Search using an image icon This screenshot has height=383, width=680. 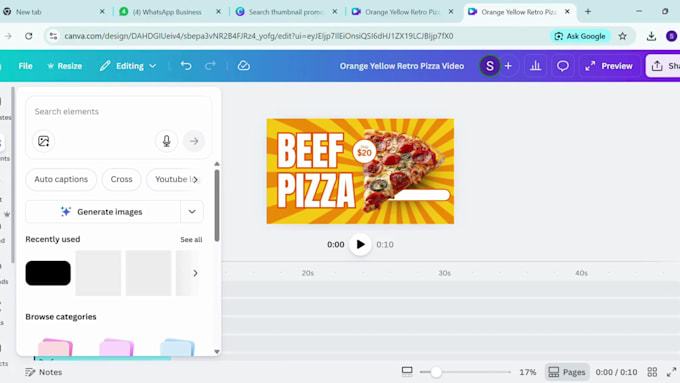click(43, 141)
